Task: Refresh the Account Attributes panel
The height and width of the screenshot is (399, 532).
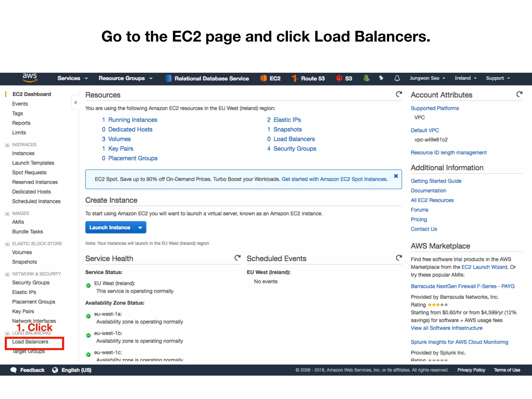Action: pyautogui.click(x=519, y=94)
